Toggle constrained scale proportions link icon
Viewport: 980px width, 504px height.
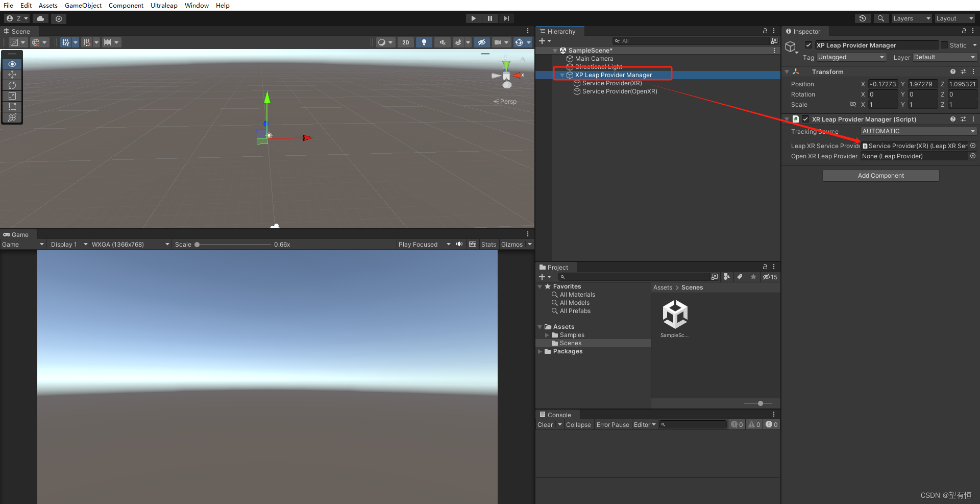pyautogui.click(x=852, y=104)
